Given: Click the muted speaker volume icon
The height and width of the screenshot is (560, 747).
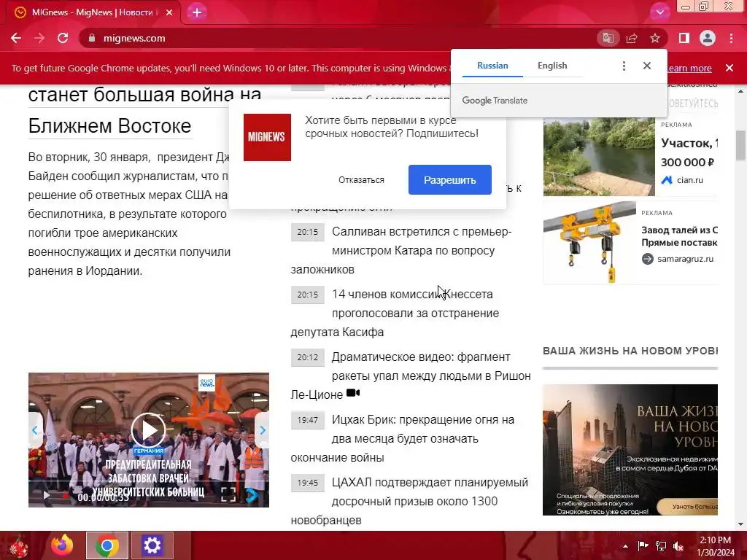Looking at the screenshot, I should click(678, 546).
